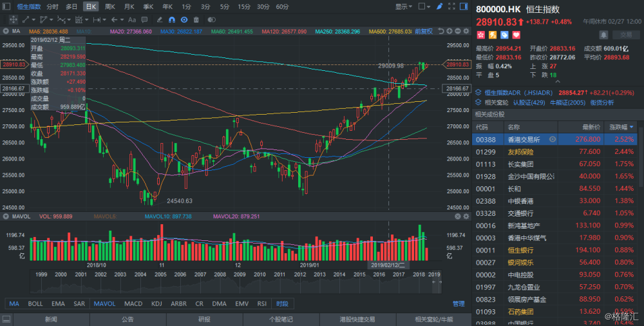Viewport: 644px width, 326px height.
Task: Switch to the 周K weekly chart tab
Action: 109,6
